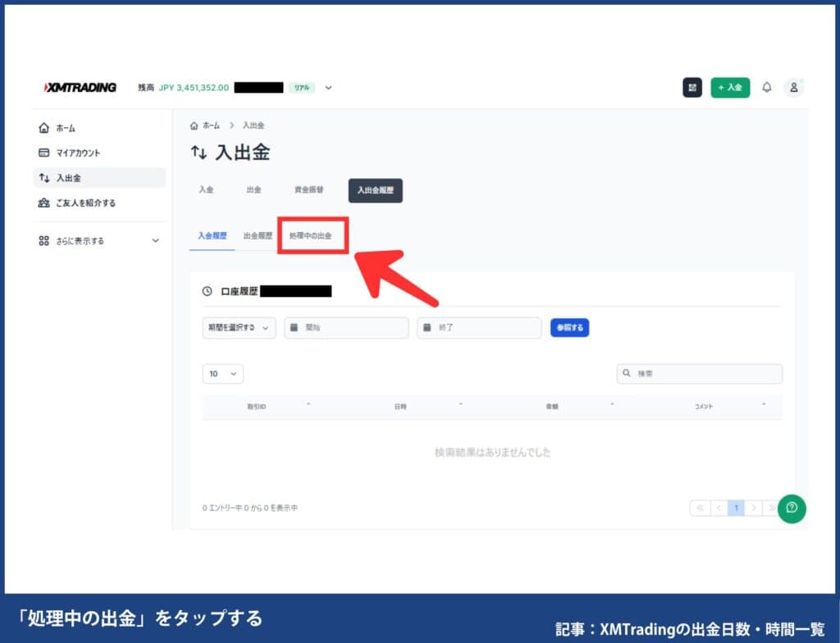Click the balance JPY 3,451,352.00
Viewport: 840px width, 643px height.
tap(194, 88)
